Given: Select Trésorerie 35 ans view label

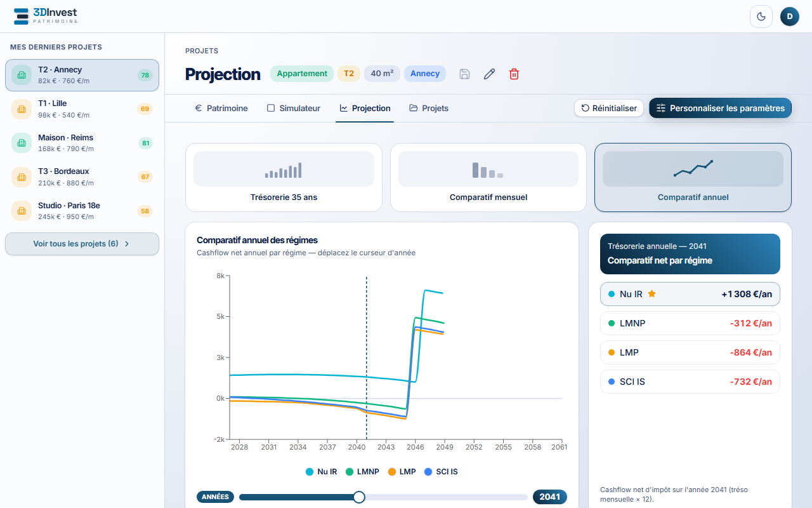Looking at the screenshot, I should point(284,197).
